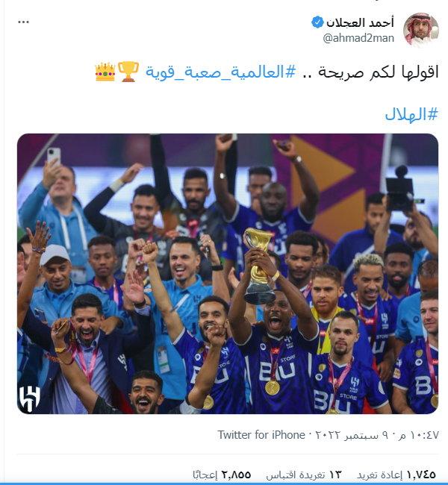Screen dimensions: 448x485
Task: View the ٢,٨٥٥ likes list
Action: pyautogui.click(x=222, y=475)
